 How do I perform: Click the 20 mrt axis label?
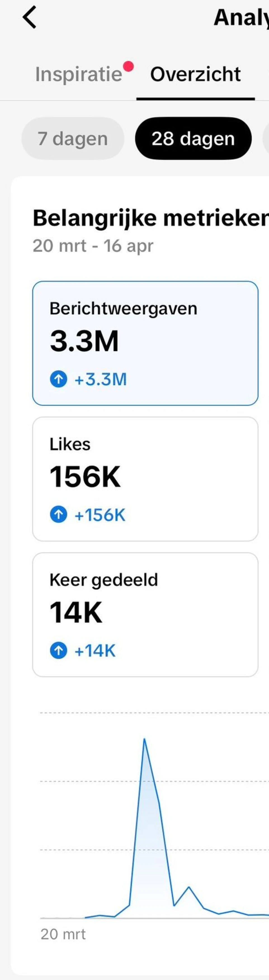pyautogui.click(x=63, y=934)
